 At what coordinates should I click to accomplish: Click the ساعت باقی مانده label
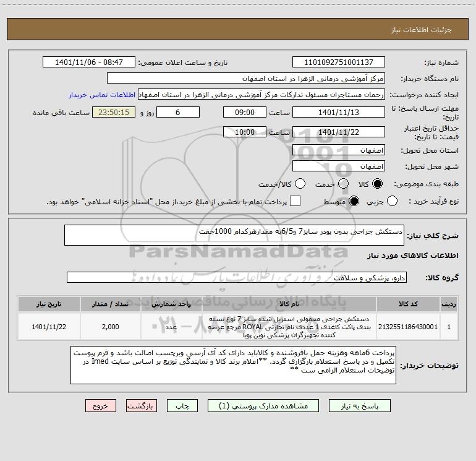(61, 113)
